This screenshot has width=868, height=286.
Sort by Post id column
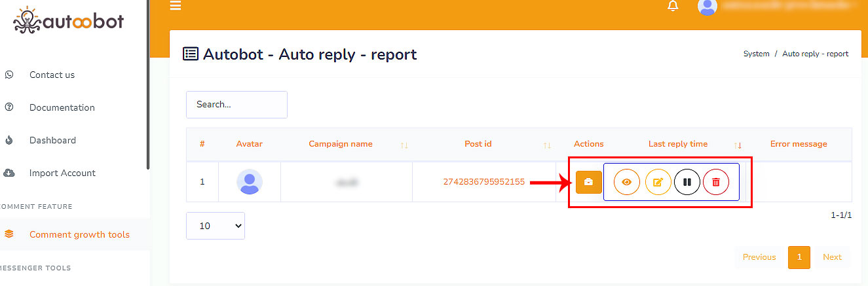pos(547,145)
